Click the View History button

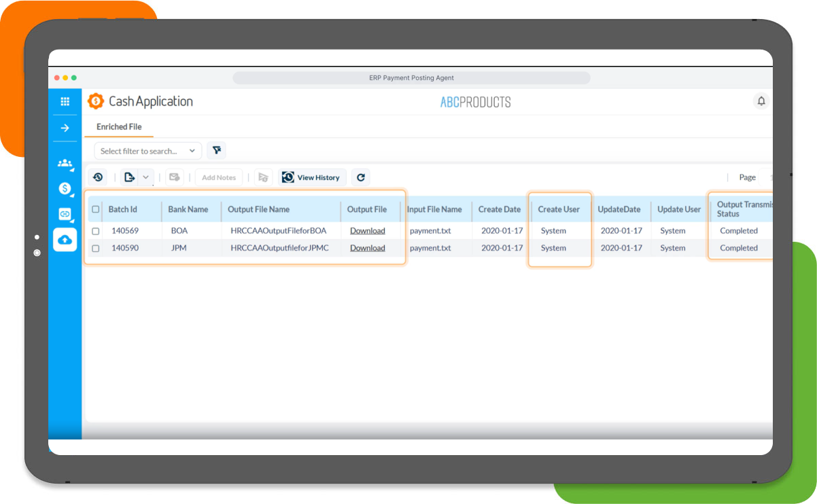coord(311,177)
